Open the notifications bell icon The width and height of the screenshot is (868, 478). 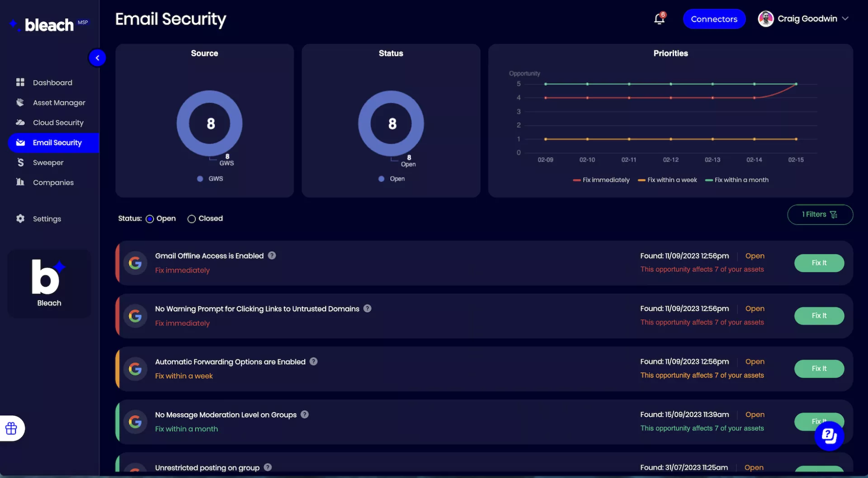(659, 19)
